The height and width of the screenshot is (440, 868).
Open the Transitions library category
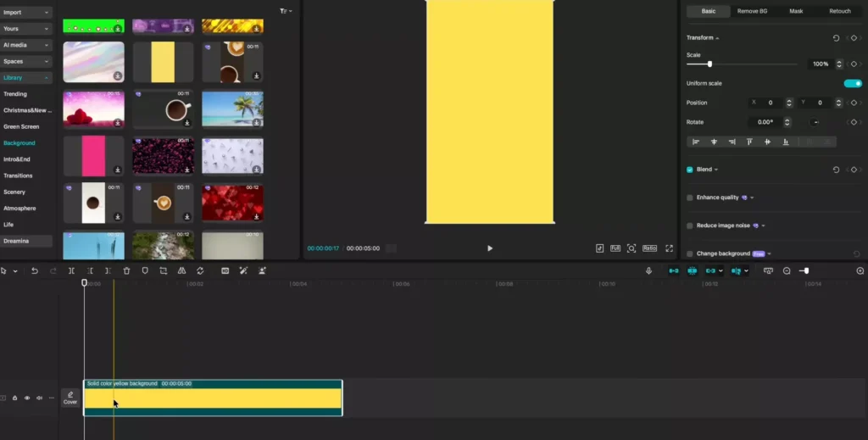18,175
